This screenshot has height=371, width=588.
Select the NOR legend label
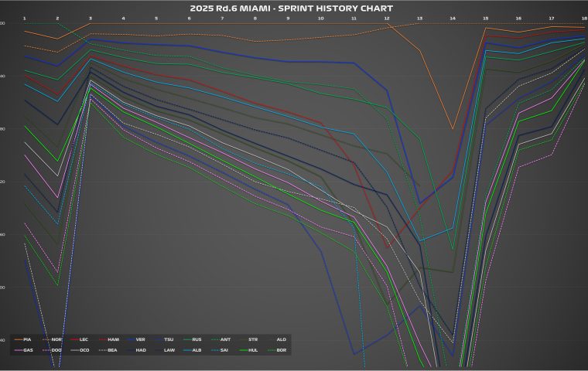tap(56, 339)
